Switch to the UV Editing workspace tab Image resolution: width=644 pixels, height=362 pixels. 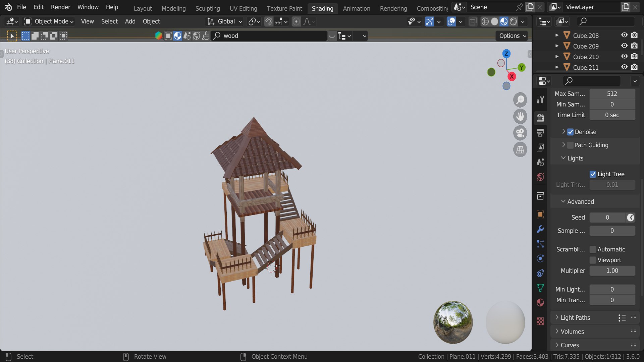243,8
